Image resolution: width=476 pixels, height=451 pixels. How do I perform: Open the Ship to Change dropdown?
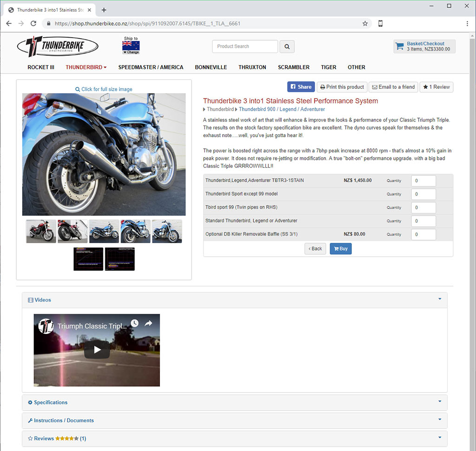(x=131, y=52)
